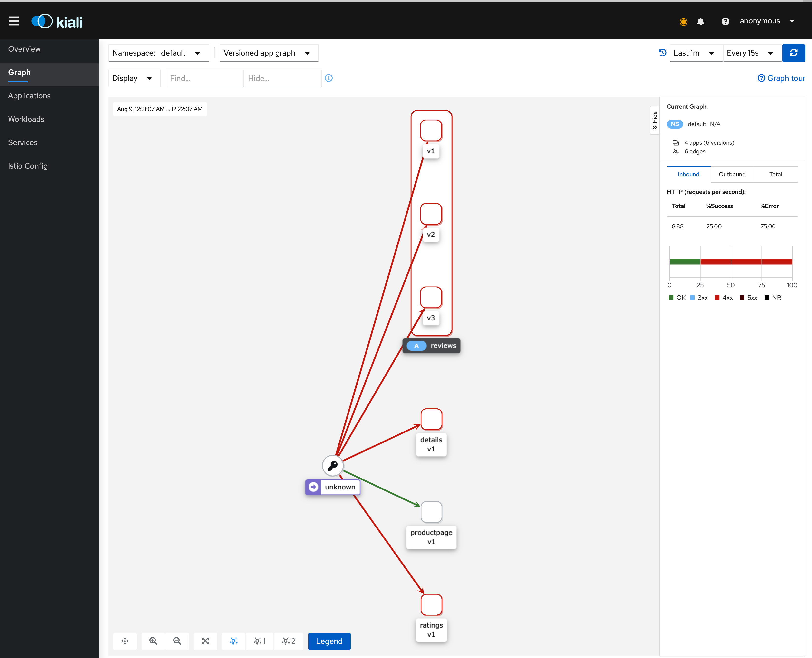Click the graph time range label
The height and width of the screenshot is (658, 812).
click(x=160, y=109)
